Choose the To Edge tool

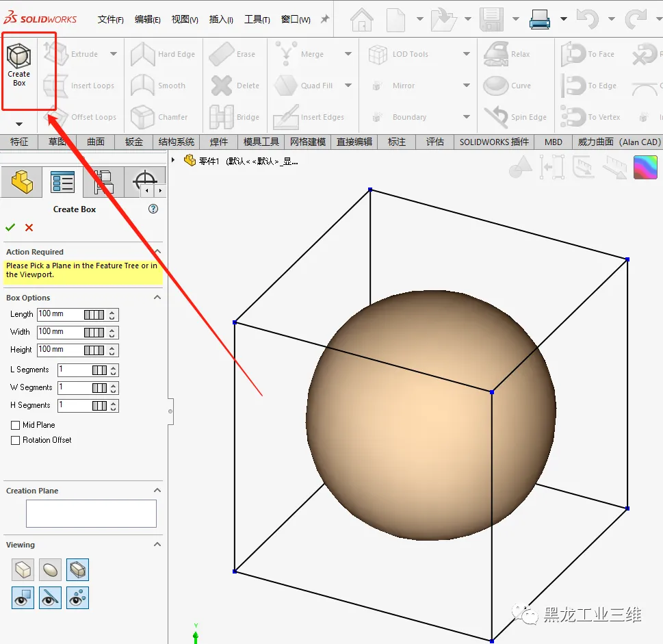[588, 86]
